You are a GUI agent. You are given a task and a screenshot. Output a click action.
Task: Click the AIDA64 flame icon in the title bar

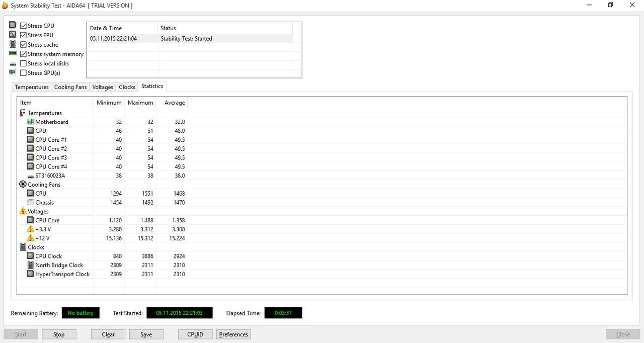pyautogui.click(x=5, y=5)
